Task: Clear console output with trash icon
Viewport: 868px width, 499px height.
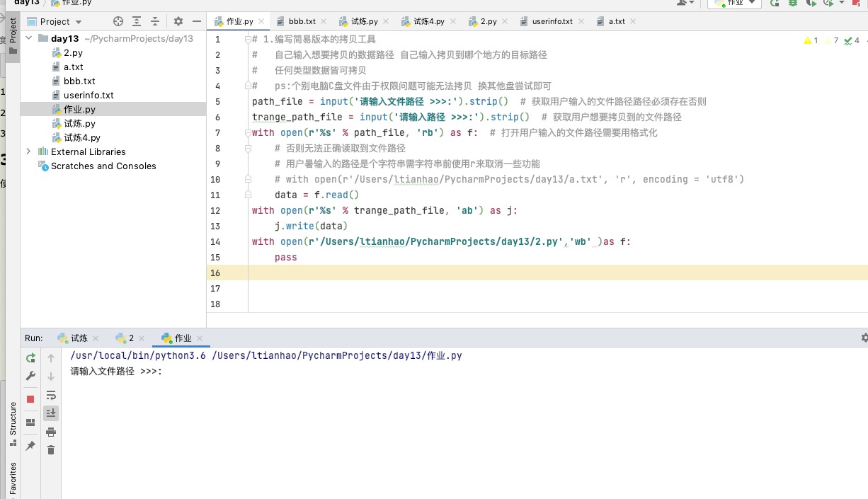Action: click(x=51, y=449)
